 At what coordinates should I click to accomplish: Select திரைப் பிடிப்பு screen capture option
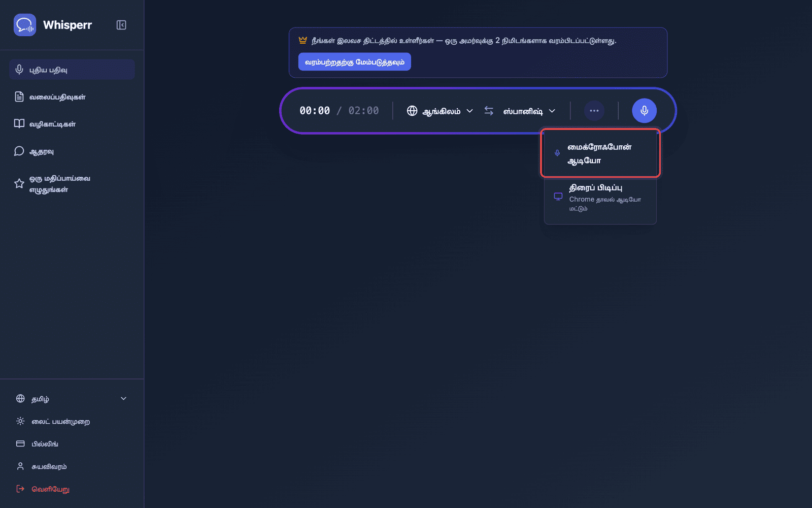pyautogui.click(x=600, y=198)
